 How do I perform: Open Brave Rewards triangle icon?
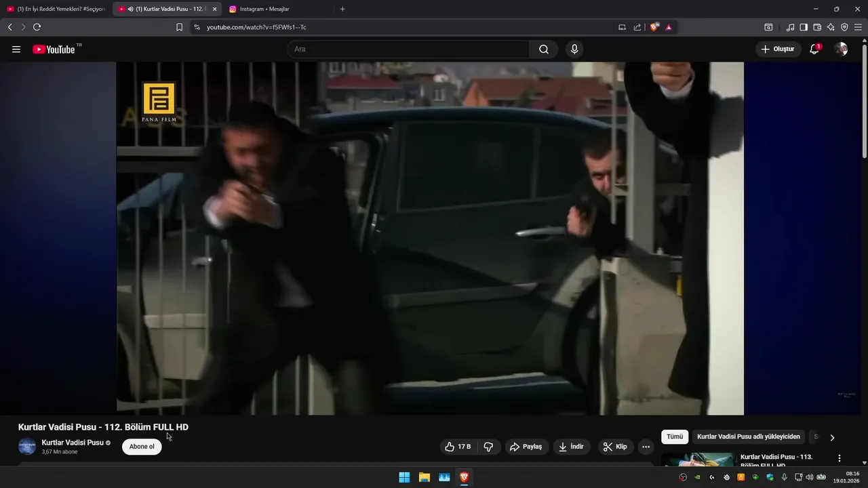coord(669,27)
